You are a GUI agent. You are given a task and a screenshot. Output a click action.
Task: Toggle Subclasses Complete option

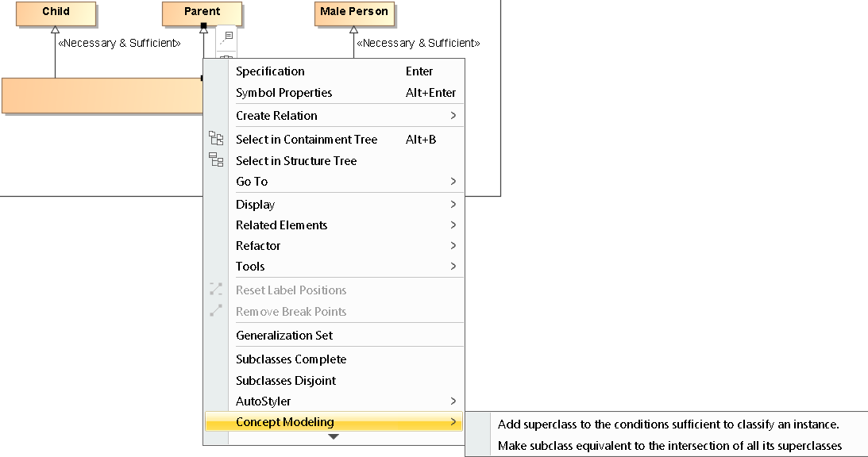coord(291,359)
